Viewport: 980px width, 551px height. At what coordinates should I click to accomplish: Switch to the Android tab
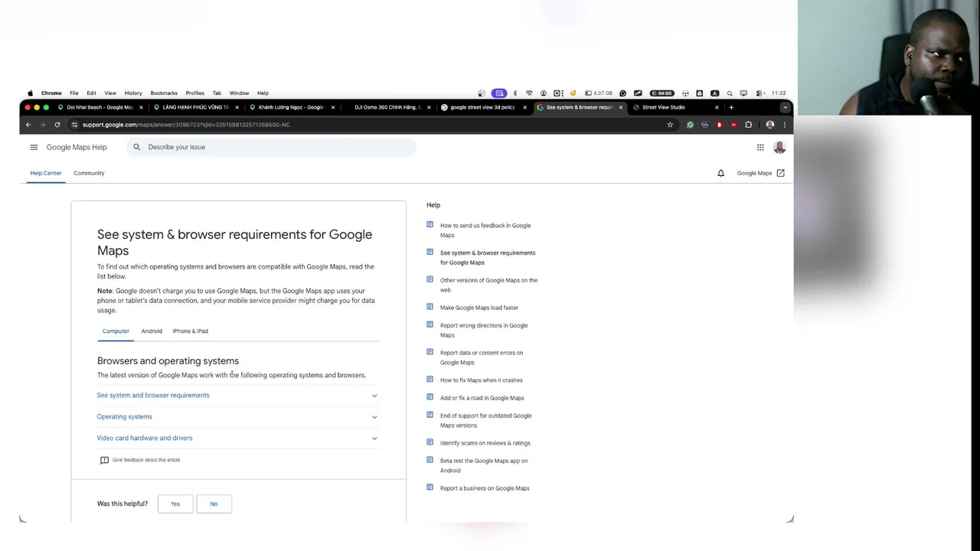[152, 331]
